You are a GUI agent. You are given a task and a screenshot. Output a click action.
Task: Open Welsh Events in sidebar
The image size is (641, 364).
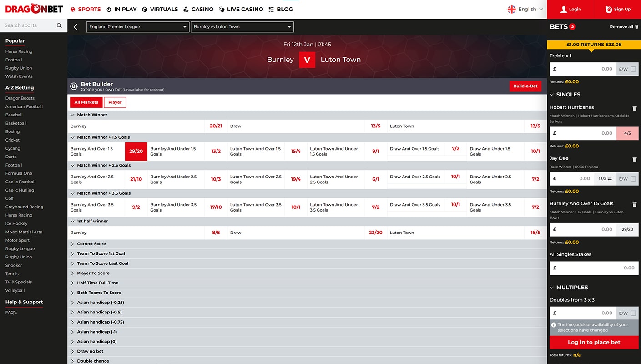(x=19, y=76)
